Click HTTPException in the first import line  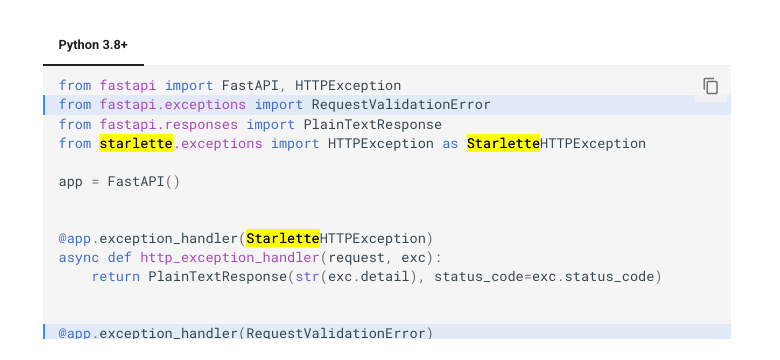(348, 86)
